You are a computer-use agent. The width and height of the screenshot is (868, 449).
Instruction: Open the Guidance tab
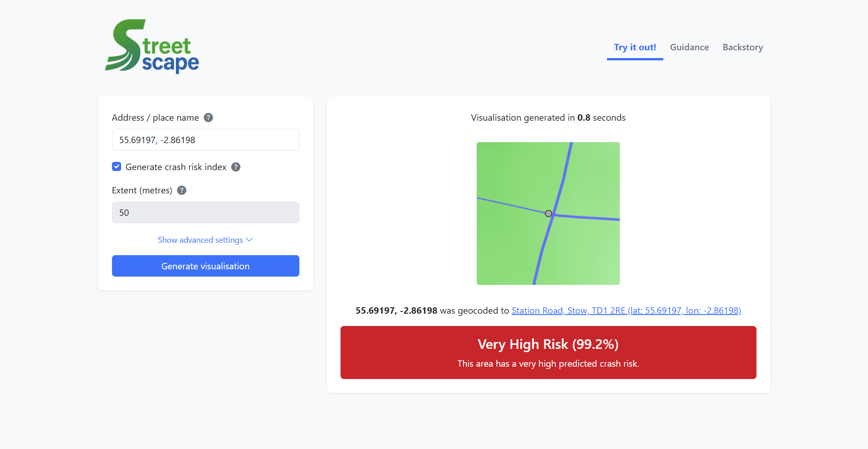point(689,47)
